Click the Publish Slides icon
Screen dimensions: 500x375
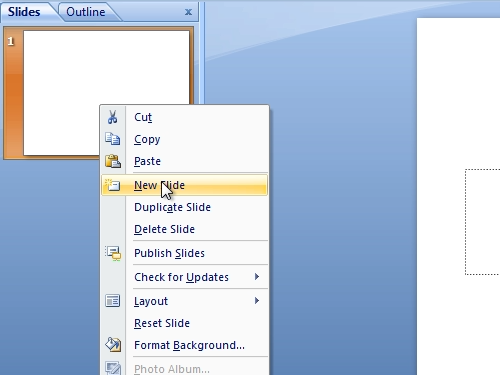pos(113,253)
